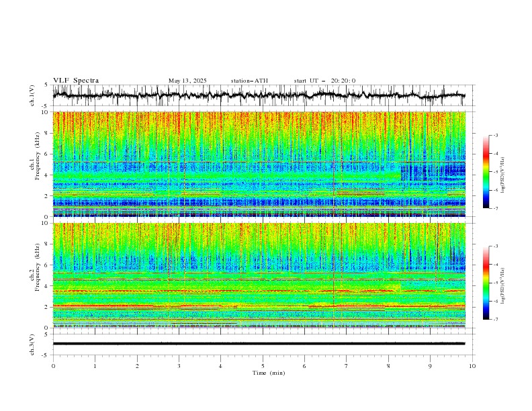The image size is (532, 411).
Task: Select the ch.1 color bar "log(PSD)(V²/Hz)" label
Action: pyautogui.click(x=503, y=175)
